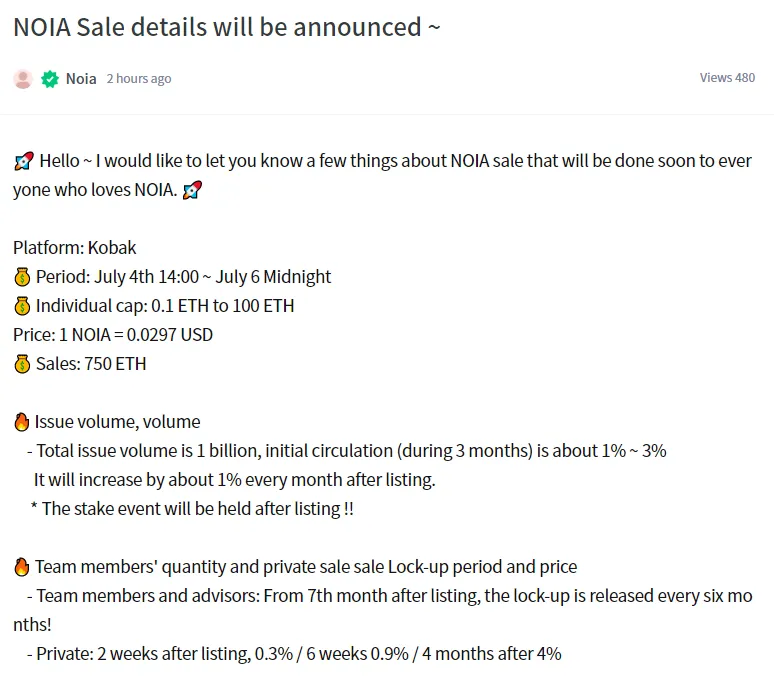Screen dimensions: 774x683
Task: Click the post title NOIA Sale details
Action: tap(227, 27)
